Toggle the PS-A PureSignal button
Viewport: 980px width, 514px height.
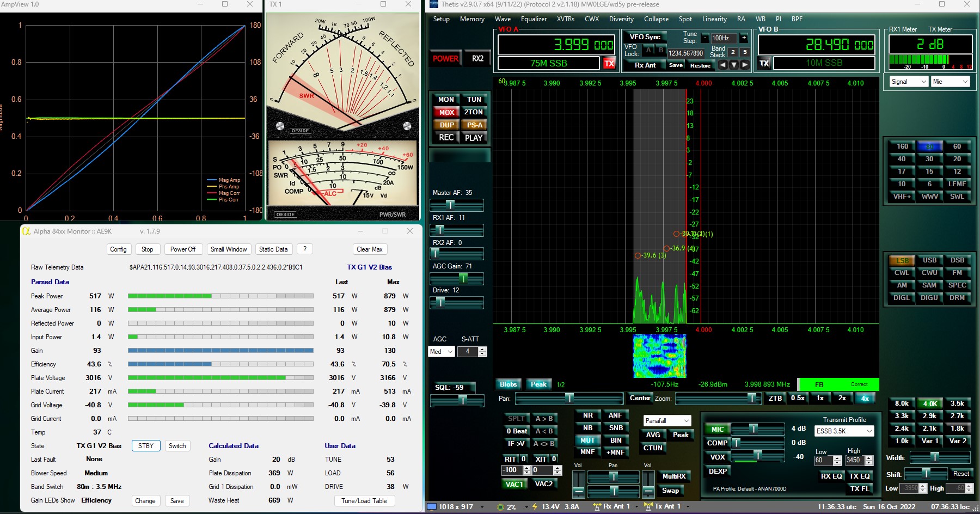474,125
